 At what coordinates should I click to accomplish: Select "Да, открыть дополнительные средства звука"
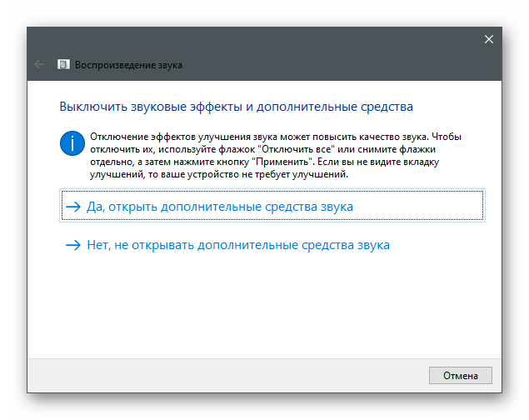221,207
